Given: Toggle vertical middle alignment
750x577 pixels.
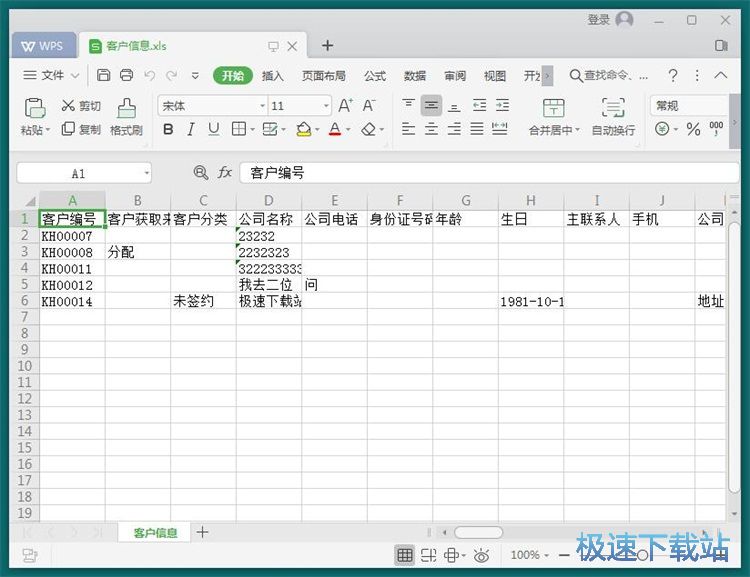Looking at the screenshot, I should pos(431,105).
